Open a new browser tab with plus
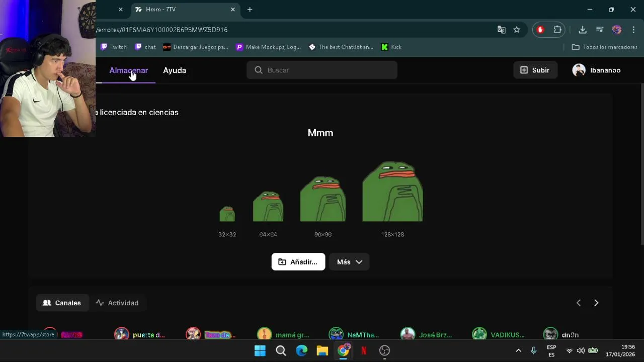The width and height of the screenshot is (644, 362). (x=250, y=9)
